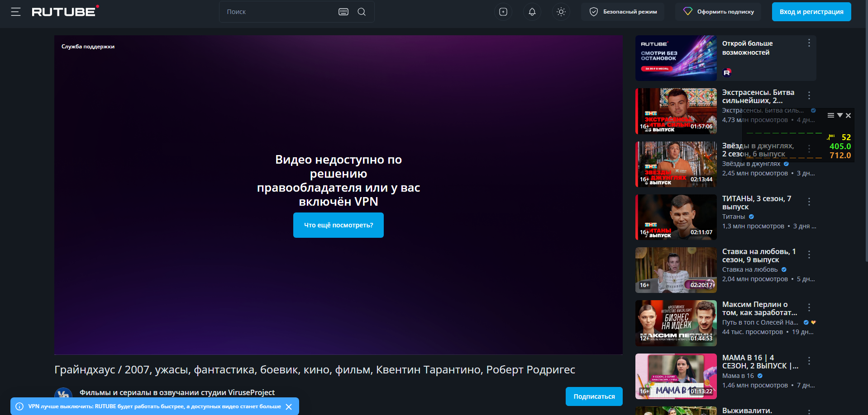Open options menu for Ставка на любовь

(x=809, y=255)
